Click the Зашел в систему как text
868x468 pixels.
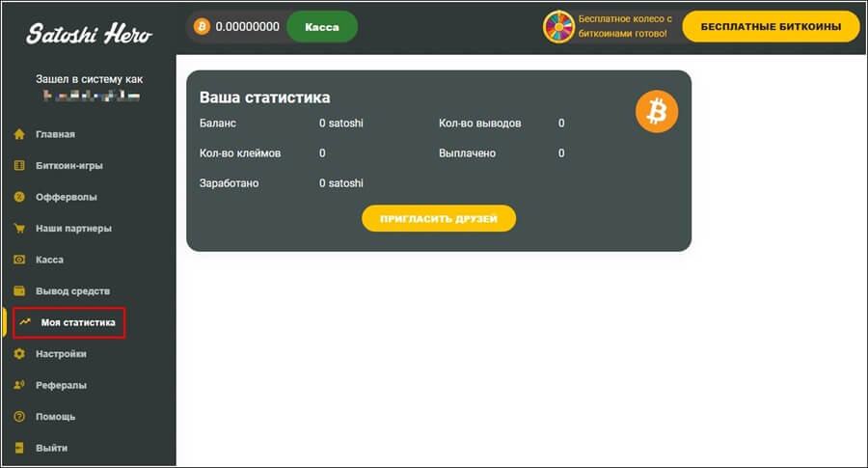pos(89,79)
